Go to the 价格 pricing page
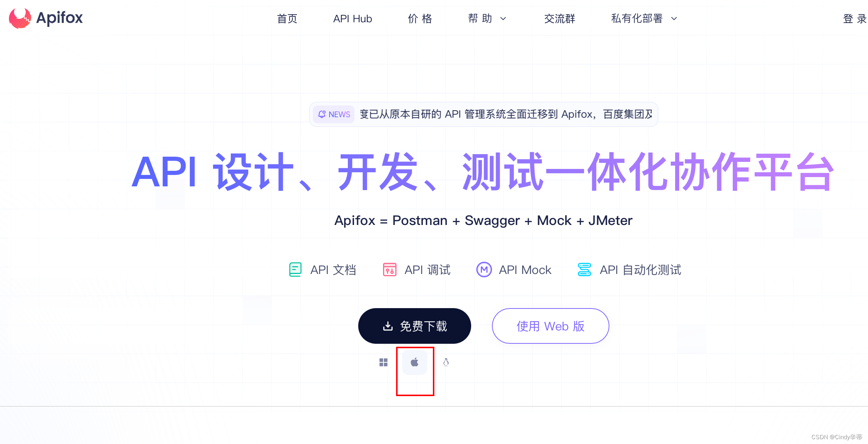Screen dimensions: 868x444 420,19
